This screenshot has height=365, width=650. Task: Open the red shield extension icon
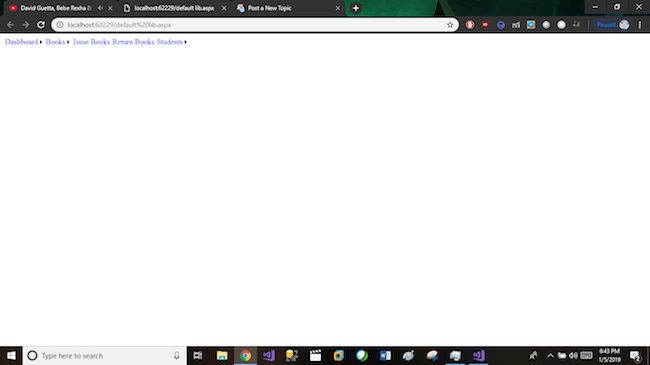pos(485,25)
